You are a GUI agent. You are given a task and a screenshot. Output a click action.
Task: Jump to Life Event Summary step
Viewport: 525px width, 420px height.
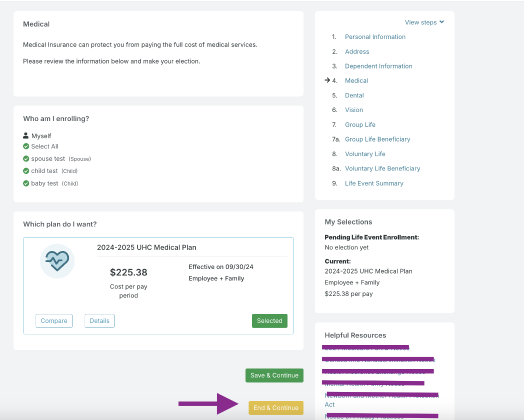click(373, 183)
